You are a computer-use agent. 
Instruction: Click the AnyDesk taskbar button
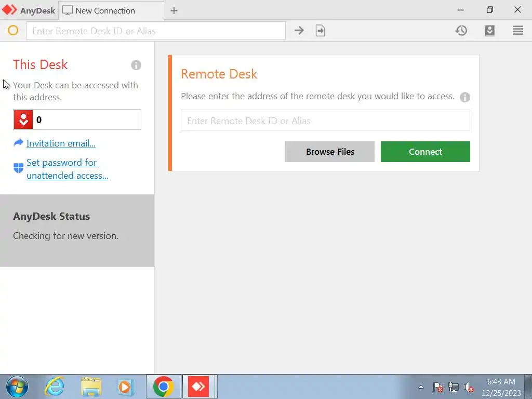[x=199, y=387]
